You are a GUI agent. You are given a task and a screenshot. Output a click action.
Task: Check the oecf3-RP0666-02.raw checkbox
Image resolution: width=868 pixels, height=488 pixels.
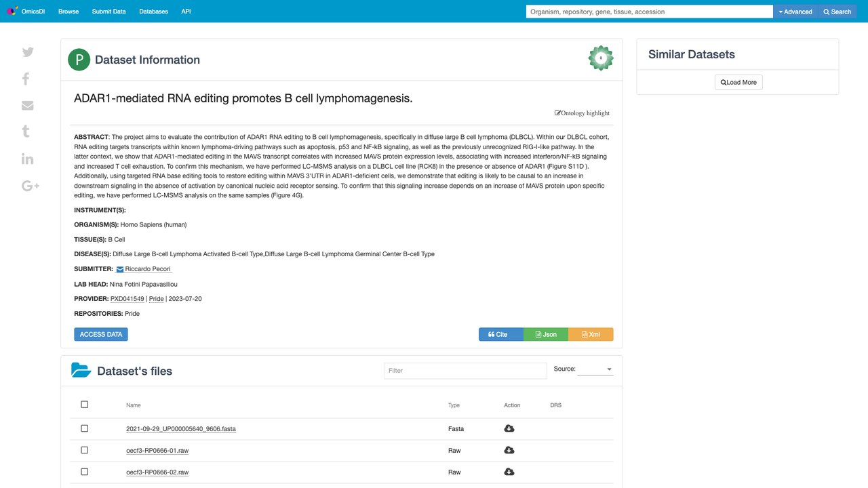point(85,472)
